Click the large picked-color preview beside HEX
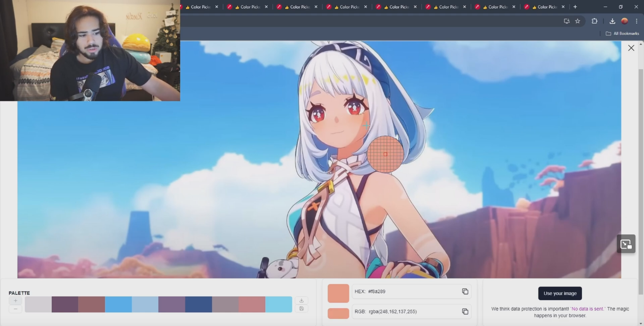Image resolution: width=644 pixels, height=326 pixels. pos(338,293)
